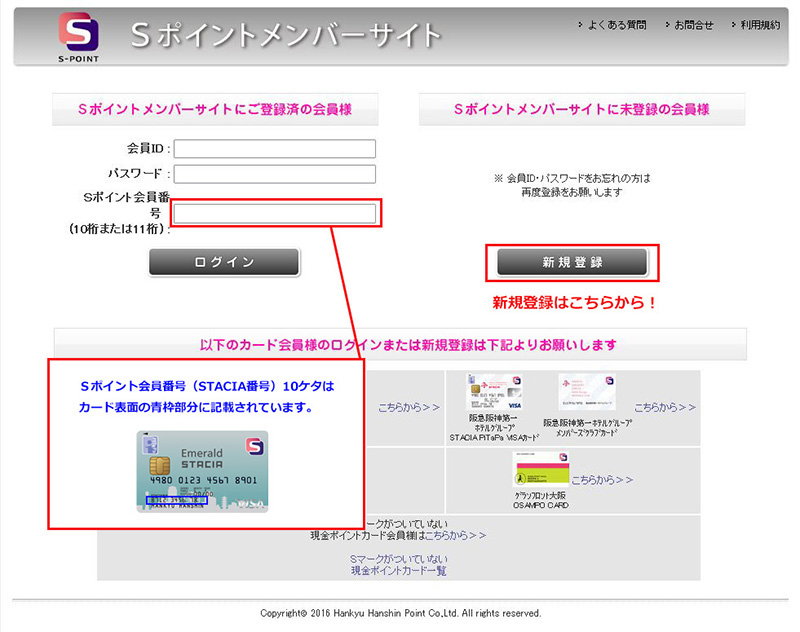Focus the 会員ID input field
Viewport: 800px width, 632px height.
click(275, 149)
